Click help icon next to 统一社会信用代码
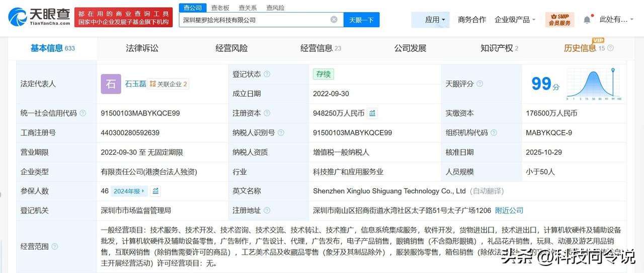Viewport: 644px width, 273px height. click(x=83, y=113)
